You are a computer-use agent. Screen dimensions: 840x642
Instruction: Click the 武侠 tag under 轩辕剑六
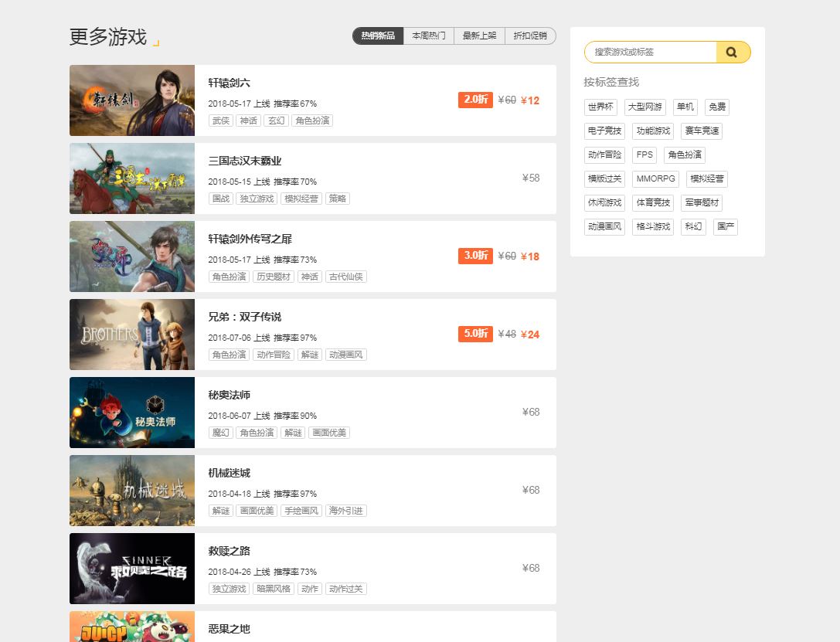point(221,121)
